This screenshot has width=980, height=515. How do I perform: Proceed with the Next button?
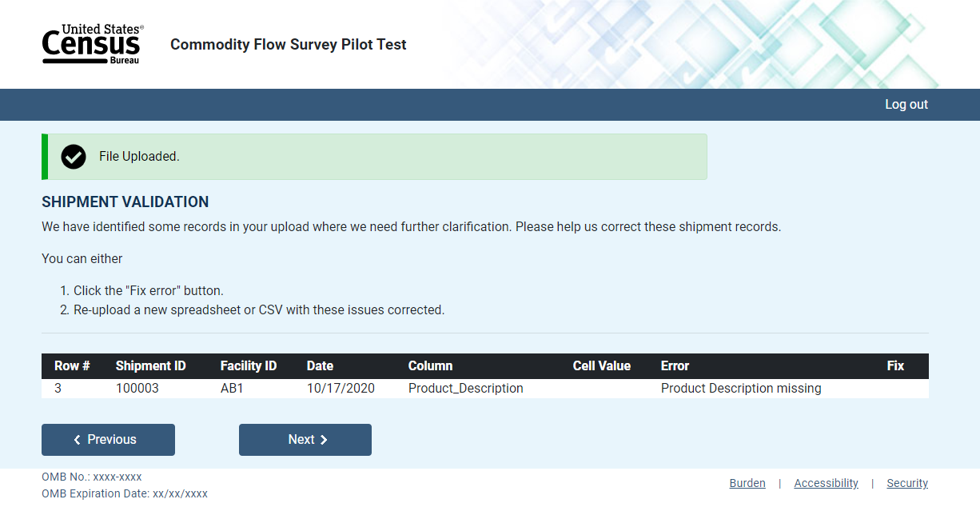(305, 440)
